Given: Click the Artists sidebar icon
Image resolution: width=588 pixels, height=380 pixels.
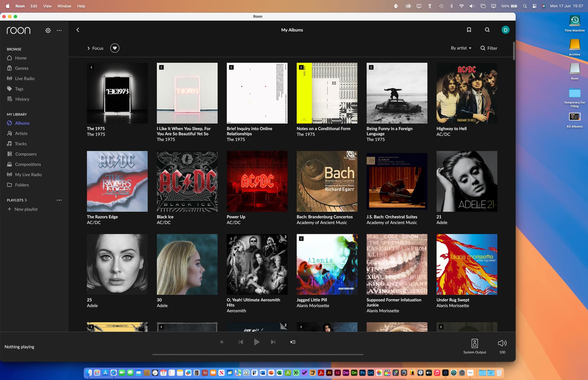Looking at the screenshot, I should 9,134.
